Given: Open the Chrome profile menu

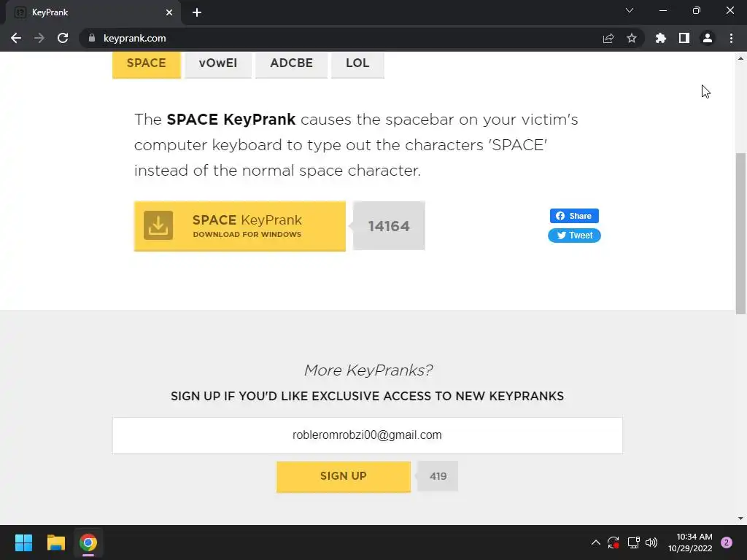Looking at the screenshot, I should [708, 38].
